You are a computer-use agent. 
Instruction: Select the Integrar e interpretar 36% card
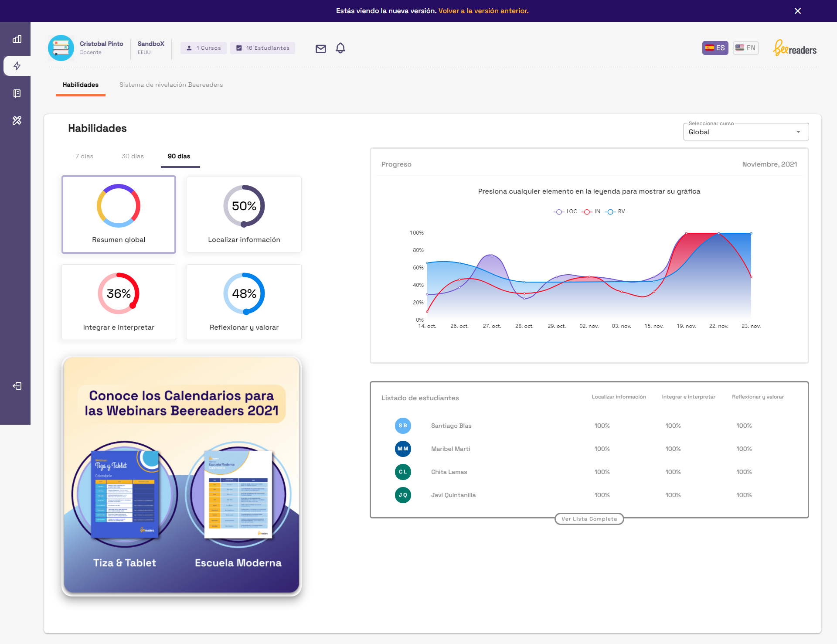click(119, 302)
